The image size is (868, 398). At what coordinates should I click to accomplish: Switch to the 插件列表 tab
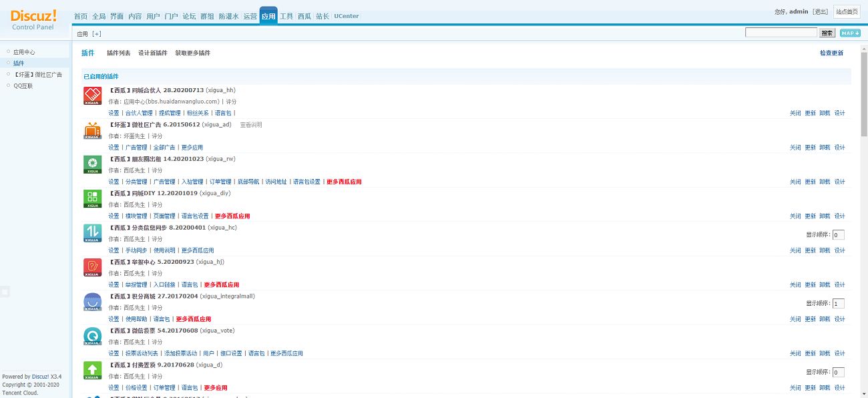119,53
